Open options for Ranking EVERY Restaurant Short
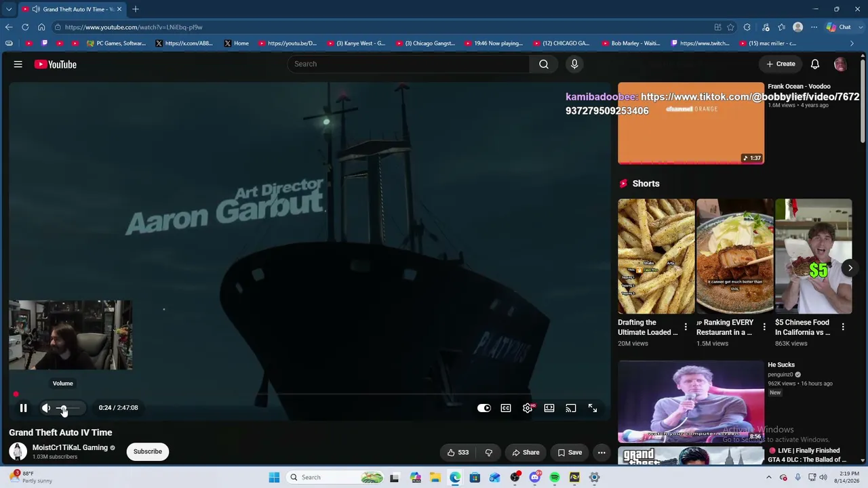 [x=764, y=327]
